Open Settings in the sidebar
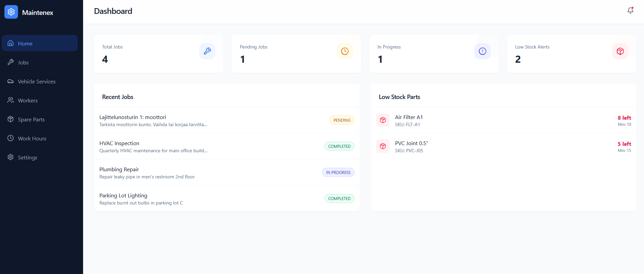This screenshot has height=274, width=644. [27, 157]
